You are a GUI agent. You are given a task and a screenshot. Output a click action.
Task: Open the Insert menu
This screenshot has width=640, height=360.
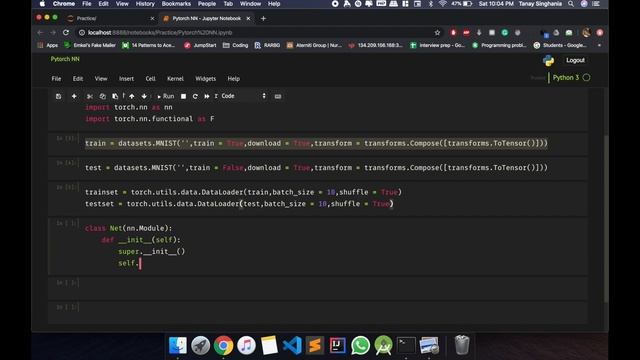click(x=126, y=79)
